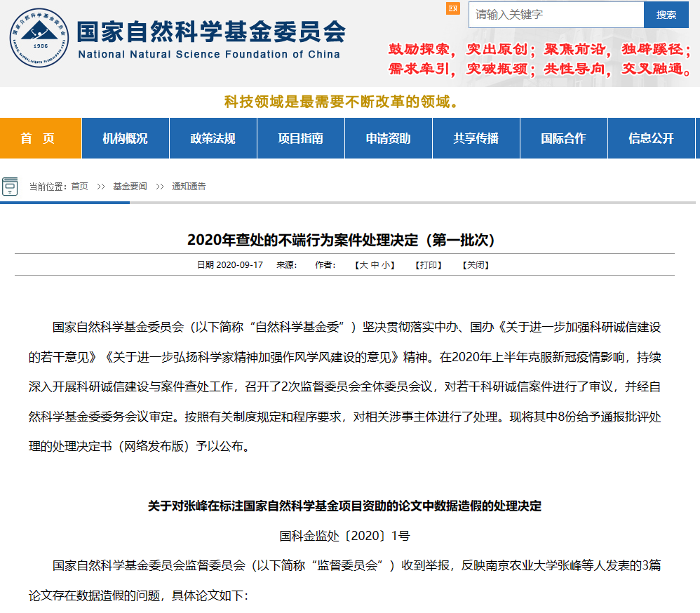The height and width of the screenshot is (613, 700).
Task: Open the 国际合作 navigation item
Action: point(564,138)
